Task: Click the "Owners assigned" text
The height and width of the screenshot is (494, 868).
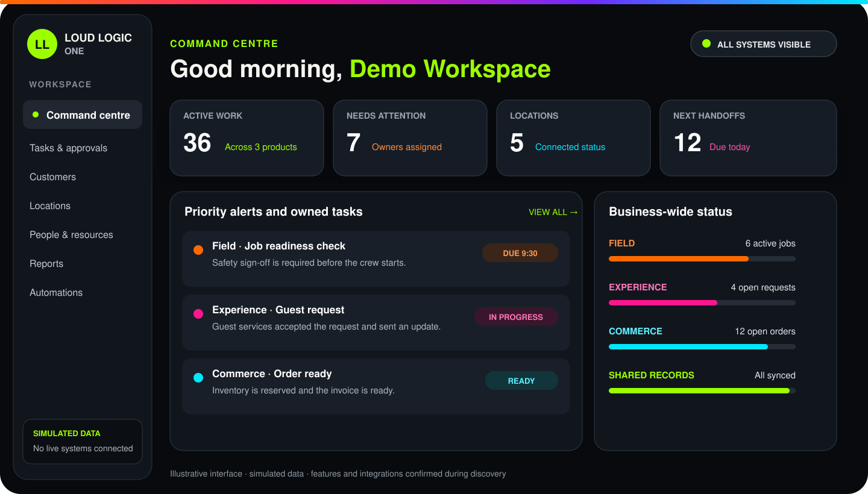Action: [407, 147]
